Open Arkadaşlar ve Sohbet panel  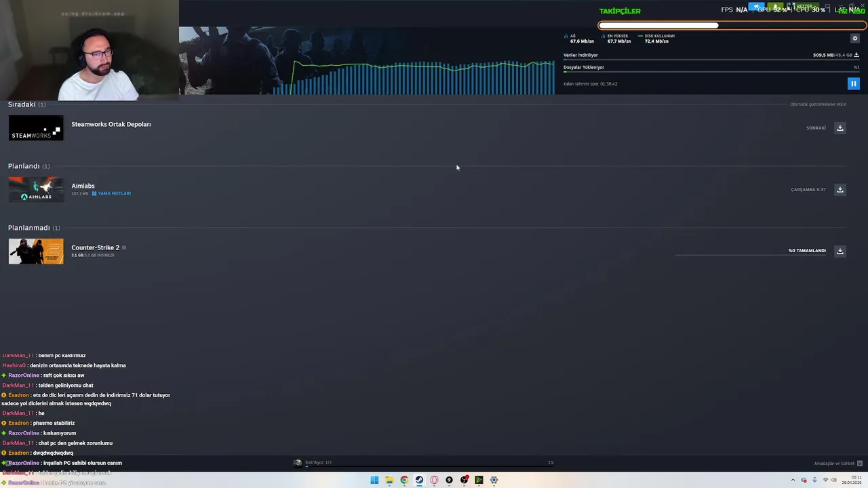click(x=838, y=463)
